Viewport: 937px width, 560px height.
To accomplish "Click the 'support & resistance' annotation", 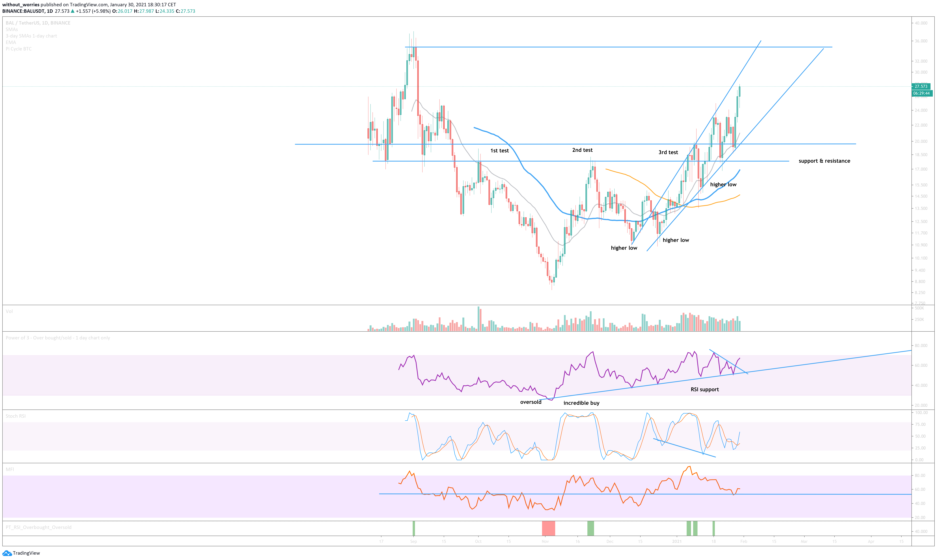I will tap(824, 161).
